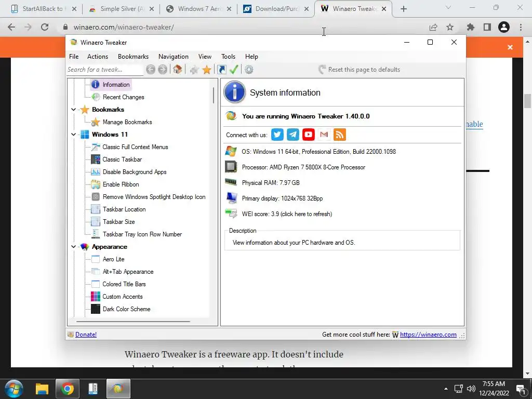The height and width of the screenshot is (399, 532).
Task: Click the Winaero Tweaker taskbar icon
Action: [x=118, y=389]
